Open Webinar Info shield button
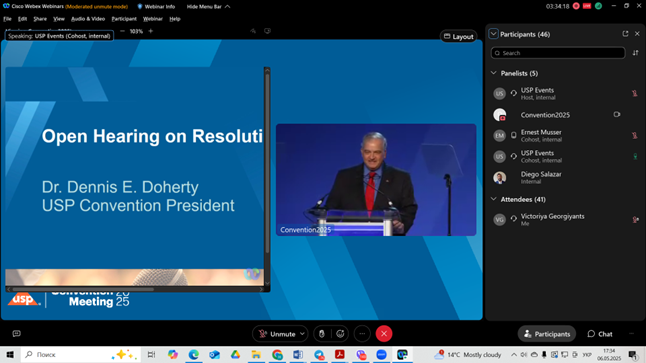This screenshot has width=646, height=363. (x=156, y=7)
